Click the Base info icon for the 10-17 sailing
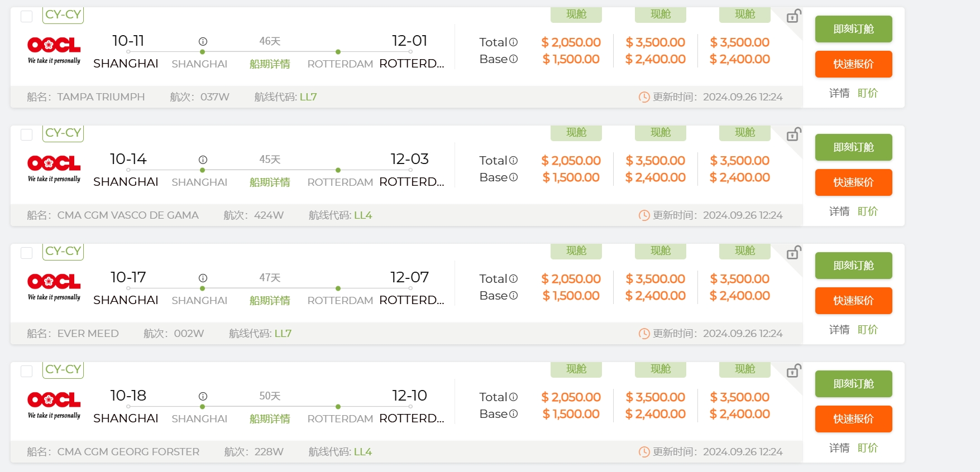 [513, 296]
